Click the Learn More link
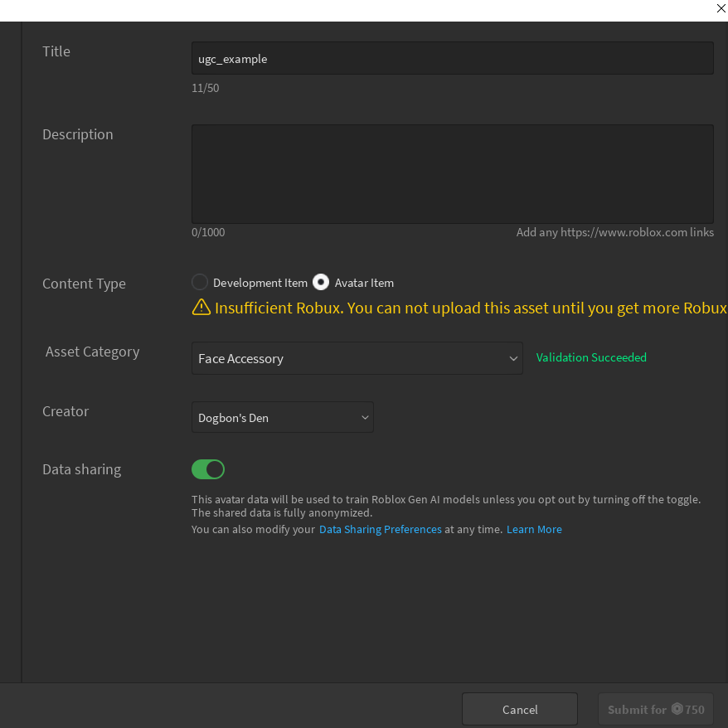The width and height of the screenshot is (728, 728). click(x=534, y=529)
